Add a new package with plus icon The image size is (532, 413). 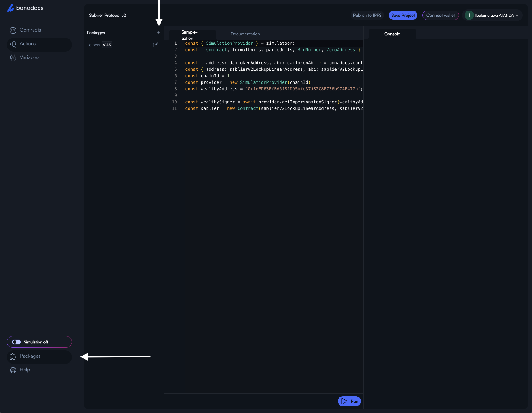coord(159,33)
